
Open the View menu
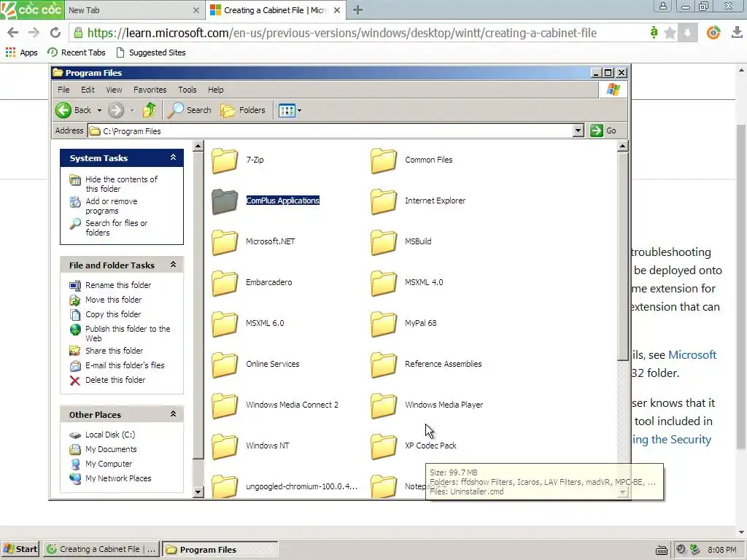(x=114, y=90)
